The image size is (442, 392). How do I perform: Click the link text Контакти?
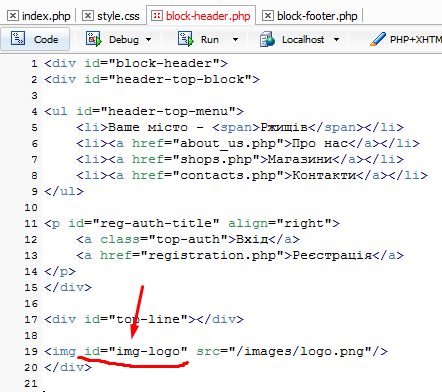point(324,175)
